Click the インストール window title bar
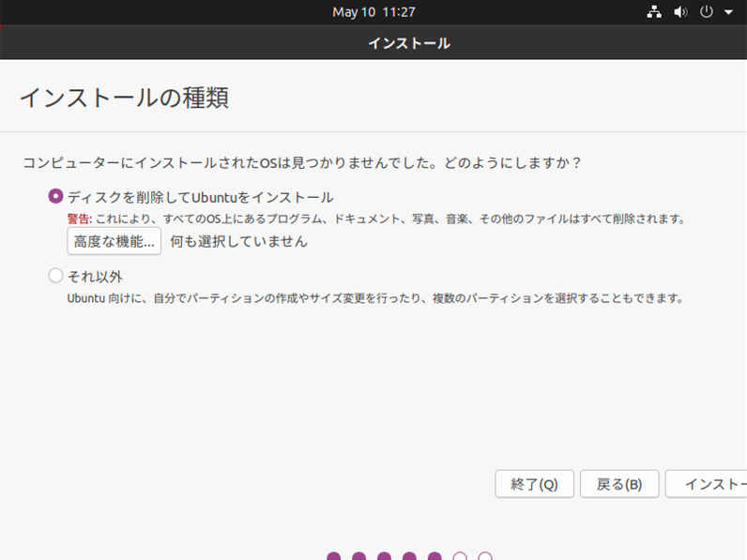 408,43
